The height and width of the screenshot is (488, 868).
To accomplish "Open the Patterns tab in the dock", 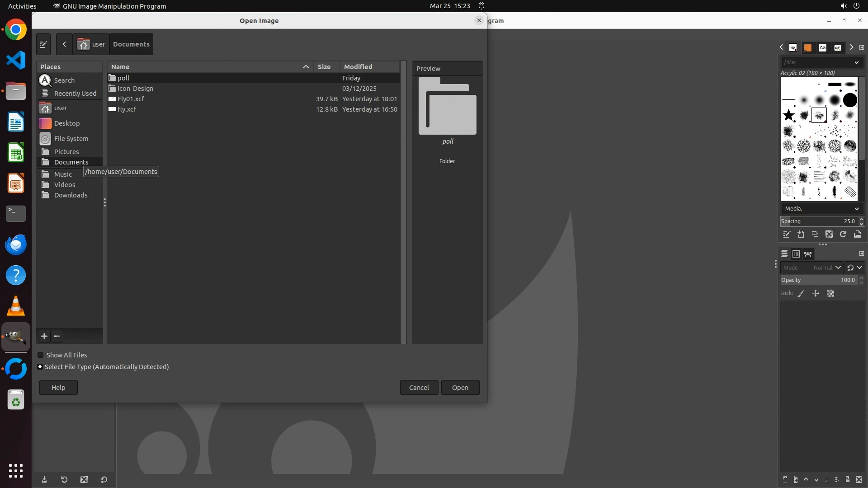I will point(807,47).
